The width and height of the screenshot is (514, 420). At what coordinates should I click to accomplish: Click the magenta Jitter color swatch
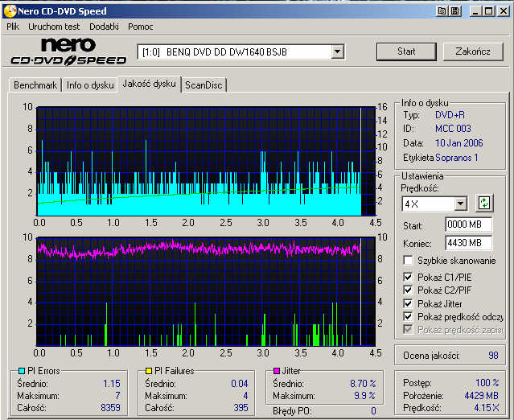tap(277, 371)
